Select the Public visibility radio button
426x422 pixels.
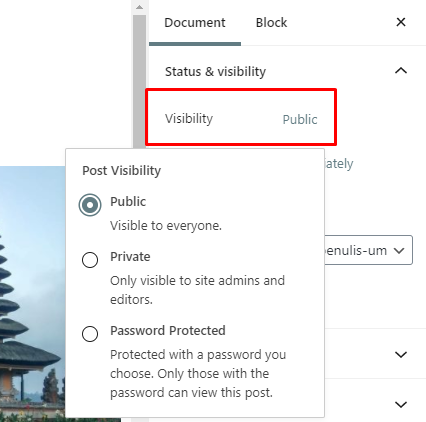pyautogui.click(x=90, y=205)
